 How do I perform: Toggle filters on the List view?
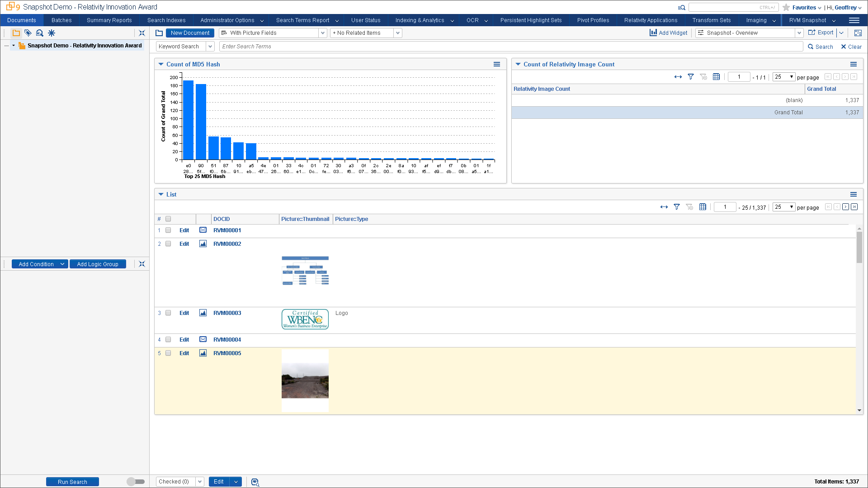(677, 206)
